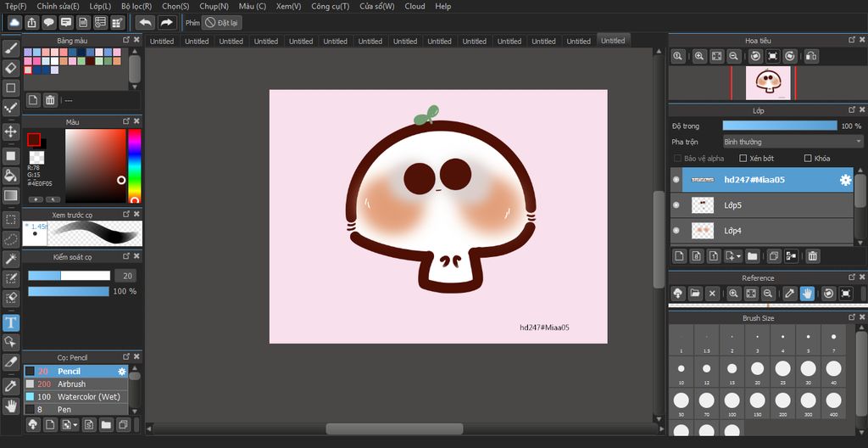Open Pha trộn blend mode dropdown
This screenshot has width=868, height=448.
click(x=793, y=142)
